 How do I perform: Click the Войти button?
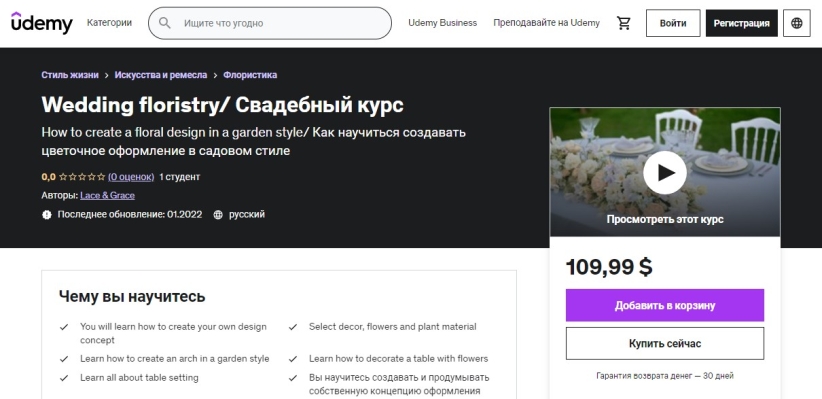(673, 23)
